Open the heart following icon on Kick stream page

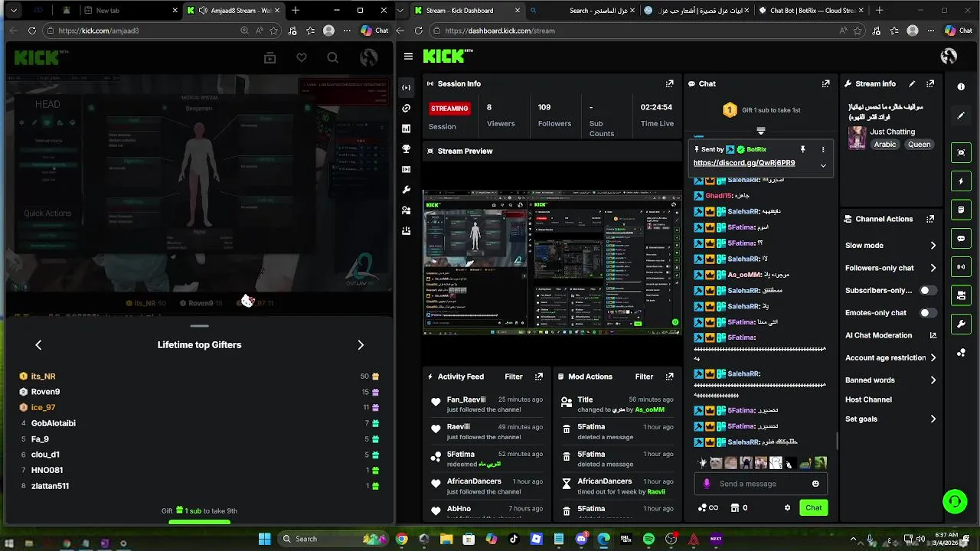click(x=302, y=58)
